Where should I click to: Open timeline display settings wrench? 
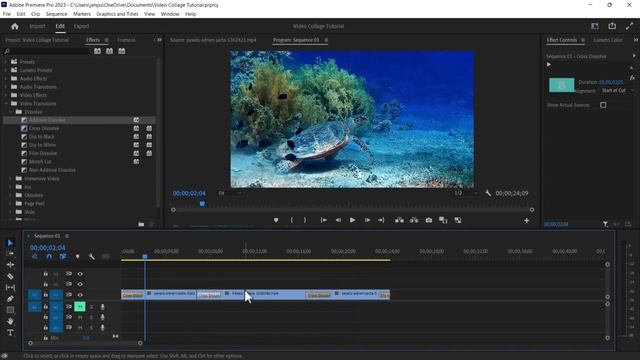(91, 256)
